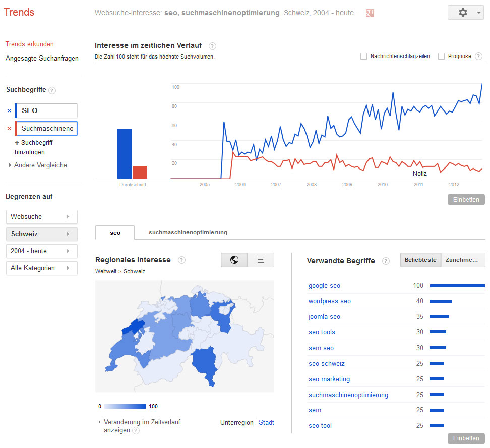Open help icon next to Prognose
Viewport: 490px width, 448px height.
point(478,57)
